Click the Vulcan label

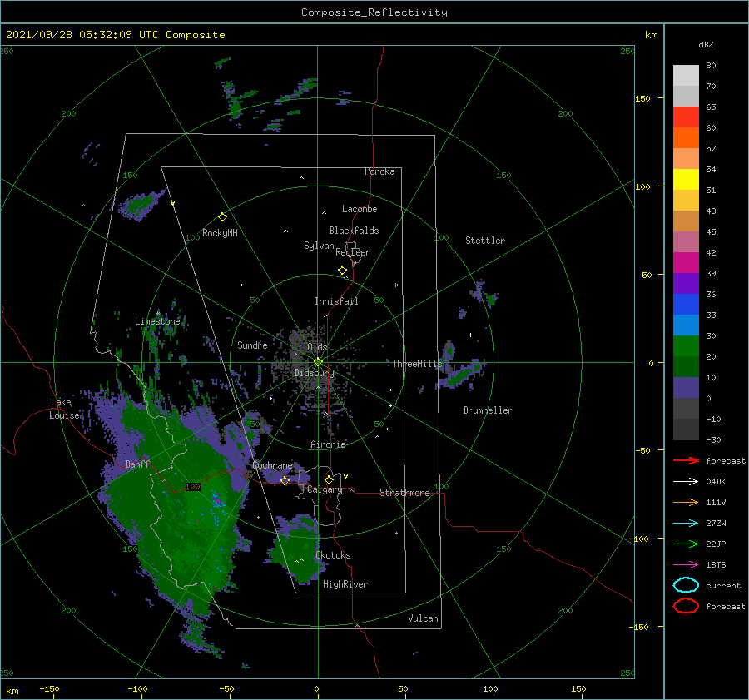coord(424,618)
